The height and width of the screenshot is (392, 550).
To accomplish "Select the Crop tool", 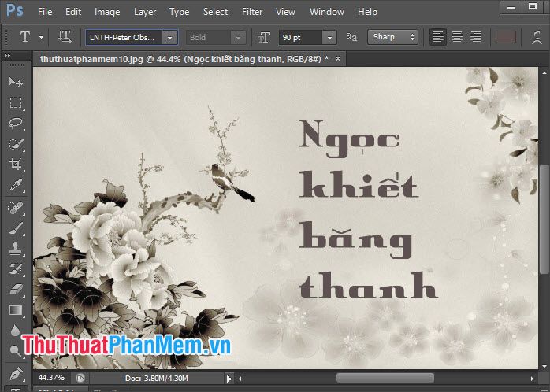I will point(16,164).
